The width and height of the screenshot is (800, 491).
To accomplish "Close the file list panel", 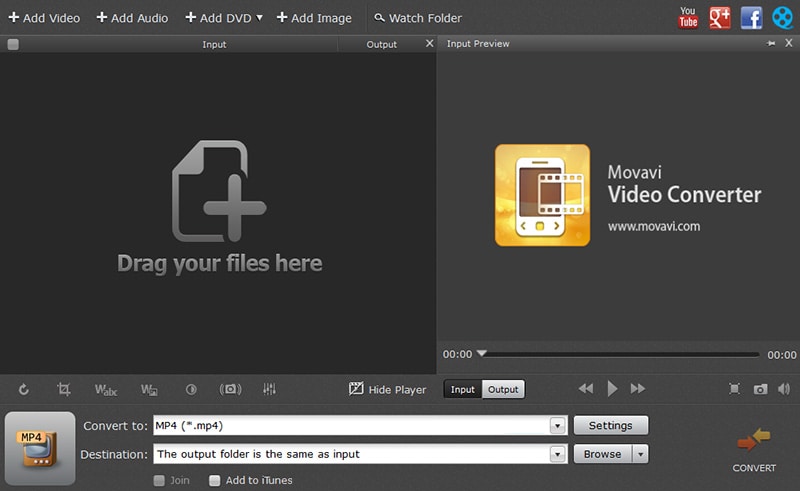I will click(430, 43).
